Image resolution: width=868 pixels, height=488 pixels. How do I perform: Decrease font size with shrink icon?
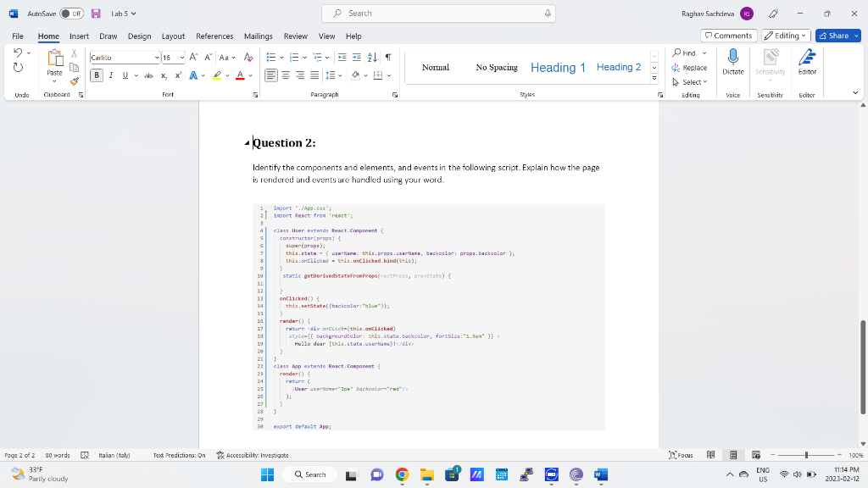pyautogui.click(x=209, y=57)
